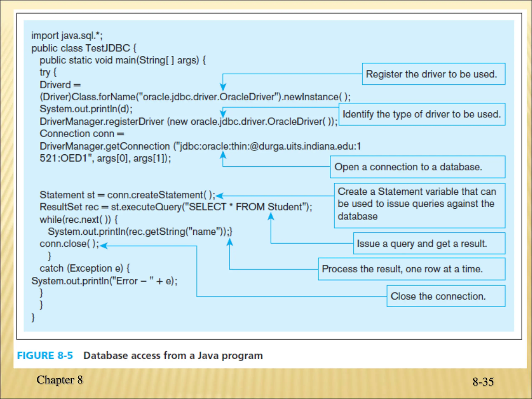This screenshot has width=532, height=399.
Task: Select the 'Issue a query and get a result.' box
Action: click(x=429, y=243)
